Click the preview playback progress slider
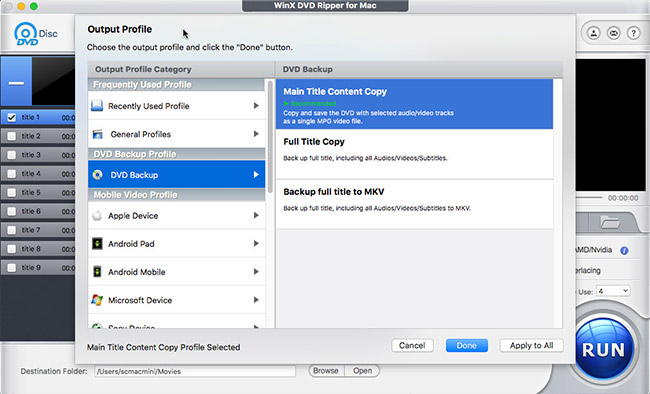The width and height of the screenshot is (650, 394). click(x=589, y=198)
